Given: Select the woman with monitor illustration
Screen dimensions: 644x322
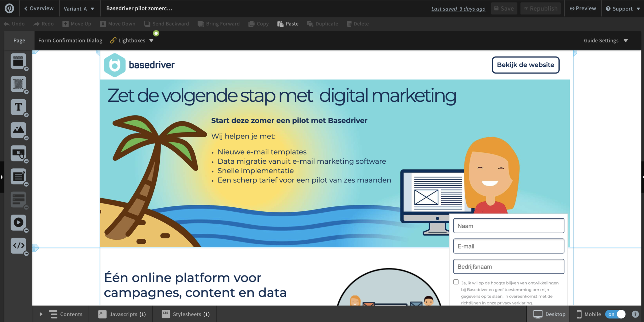Looking at the screenshot, I should pyautogui.click(x=460, y=186).
